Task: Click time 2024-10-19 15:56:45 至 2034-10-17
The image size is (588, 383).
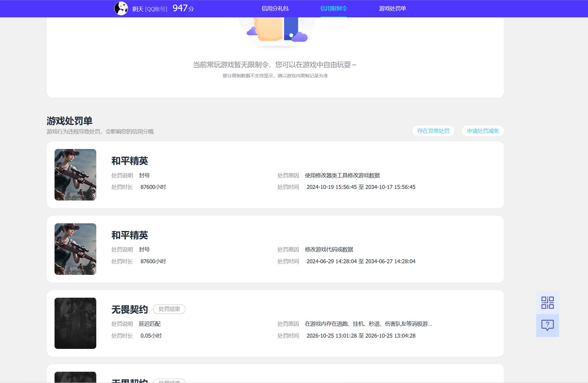Action: 361,187
